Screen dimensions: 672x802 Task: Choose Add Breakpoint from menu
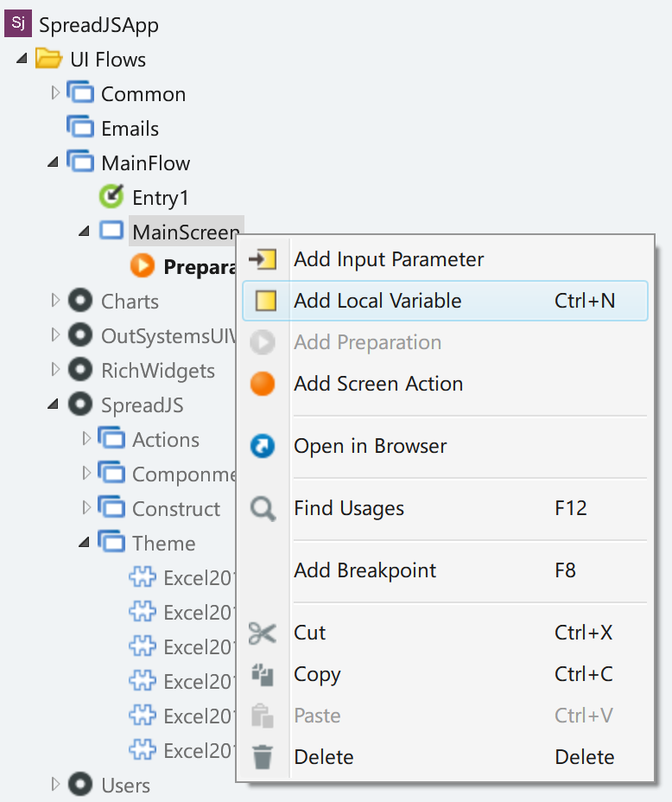445,570
